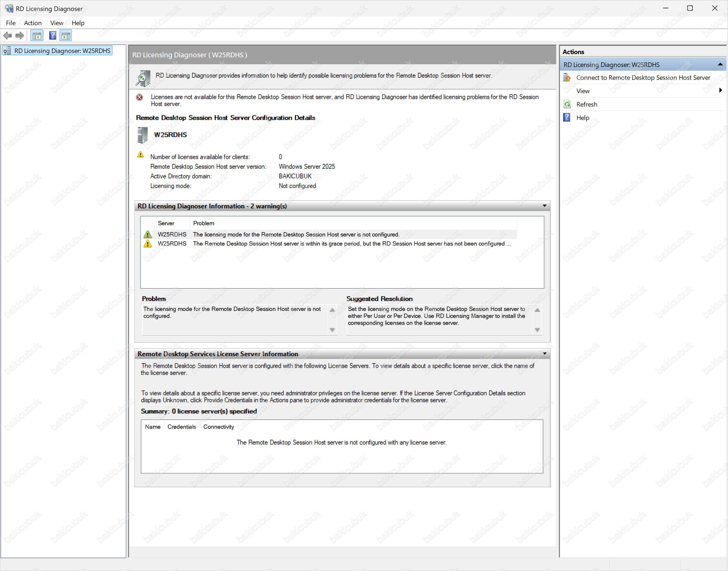Click the Back arrow toolbar icon

[7, 36]
